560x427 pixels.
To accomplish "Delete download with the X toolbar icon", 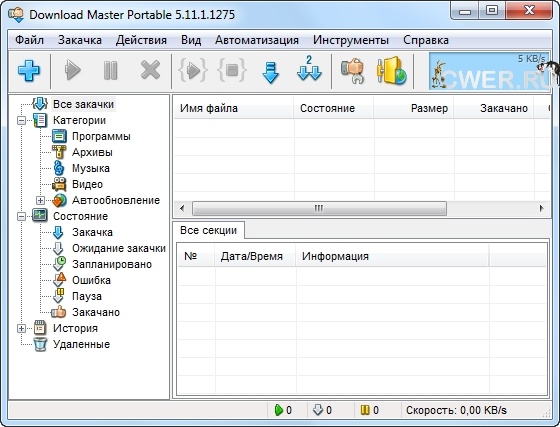I will pos(150,70).
